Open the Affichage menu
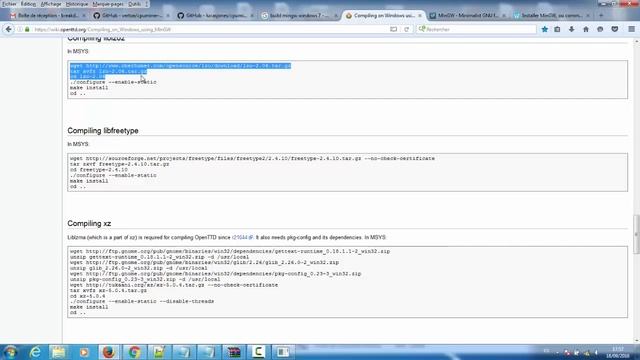Screen dimensions: 640x360 [51, 4]
